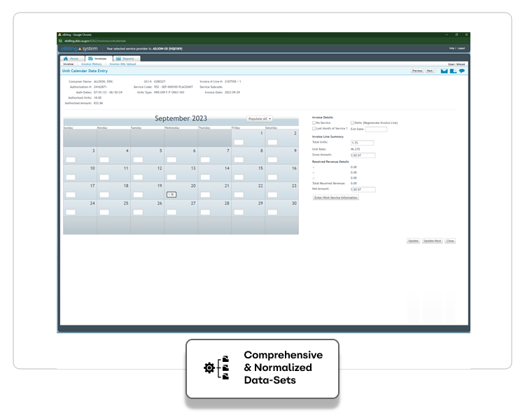
Task: Click the Invoices tab icon
Action: tap(91, 59)
